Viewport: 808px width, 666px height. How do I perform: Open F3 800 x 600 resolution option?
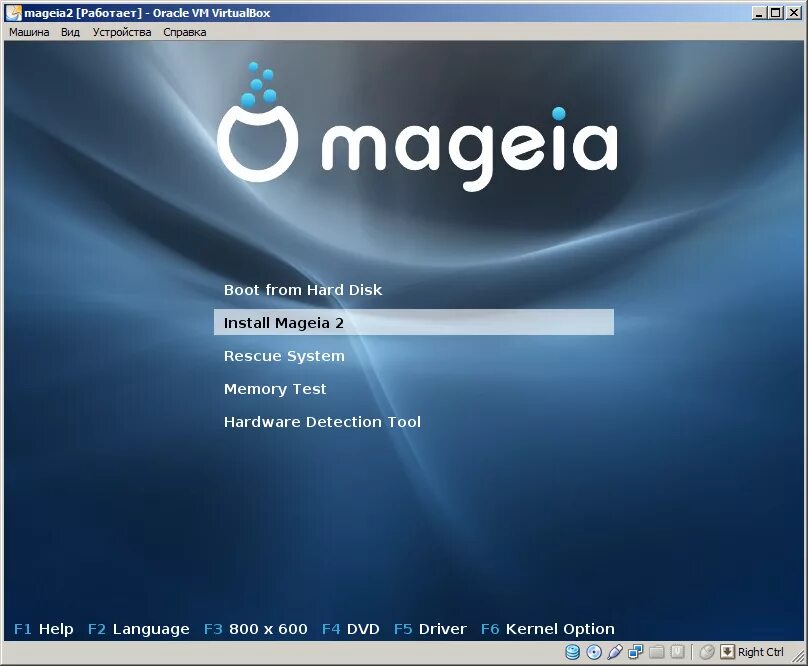256,629
